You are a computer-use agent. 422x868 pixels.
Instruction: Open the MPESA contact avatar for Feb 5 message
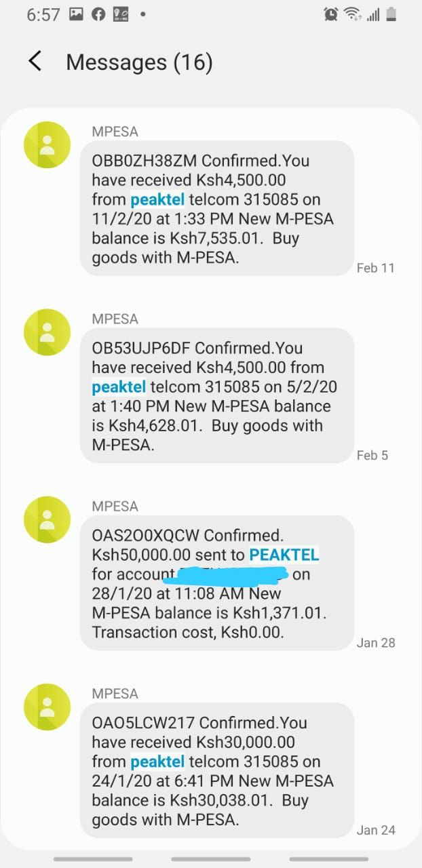pos(47,332)
